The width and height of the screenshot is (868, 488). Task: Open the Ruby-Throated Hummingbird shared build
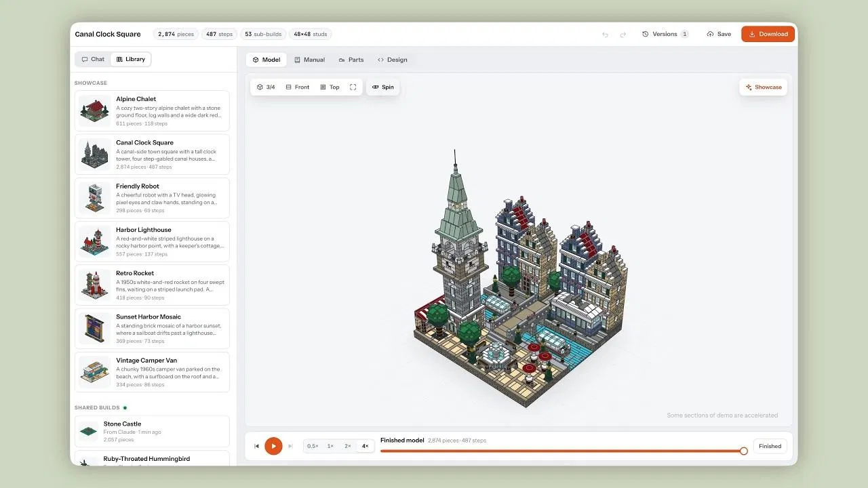coord(152,459)
